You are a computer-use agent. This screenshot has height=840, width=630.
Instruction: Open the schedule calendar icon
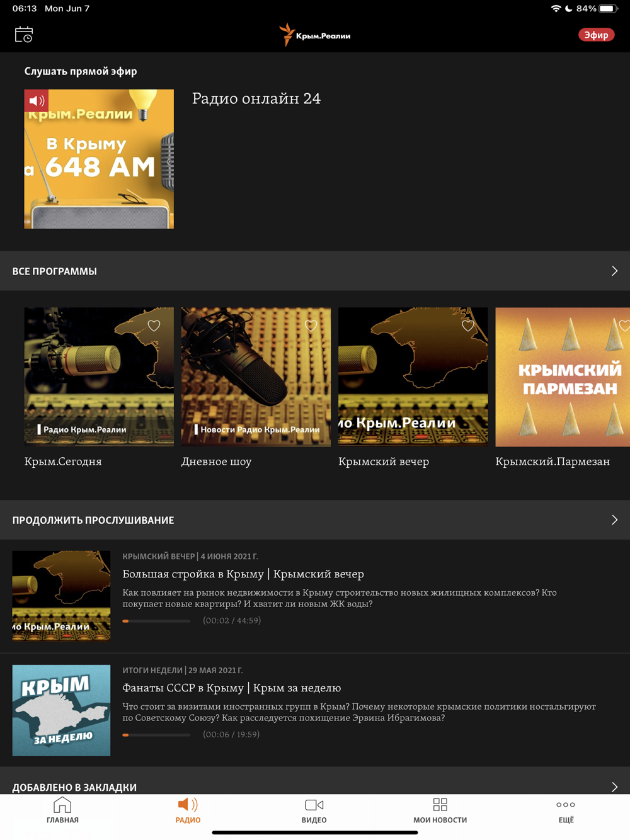pos(24,35)
